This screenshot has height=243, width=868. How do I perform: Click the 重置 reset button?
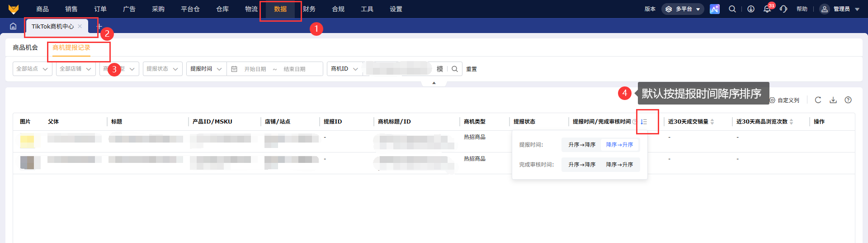click(472, 69)
